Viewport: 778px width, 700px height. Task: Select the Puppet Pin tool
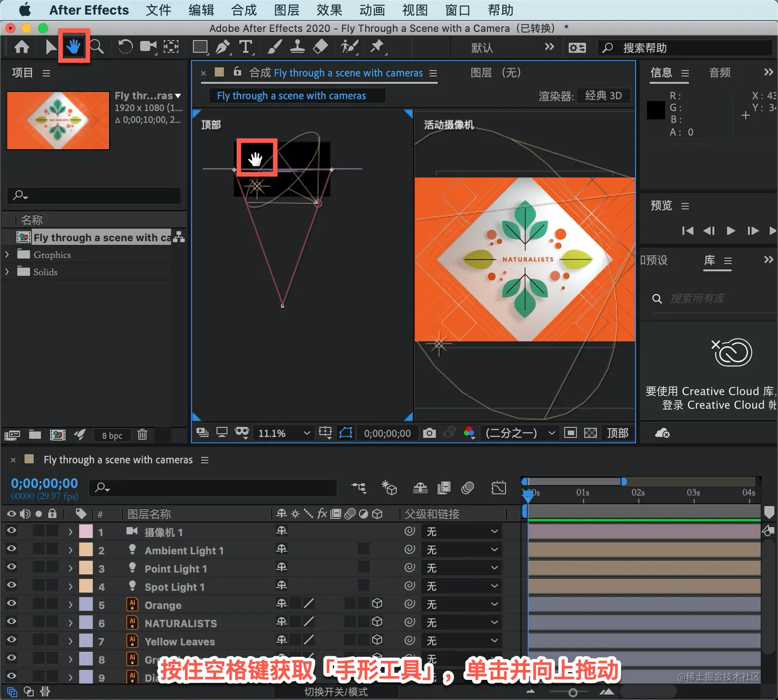(377, 47)
